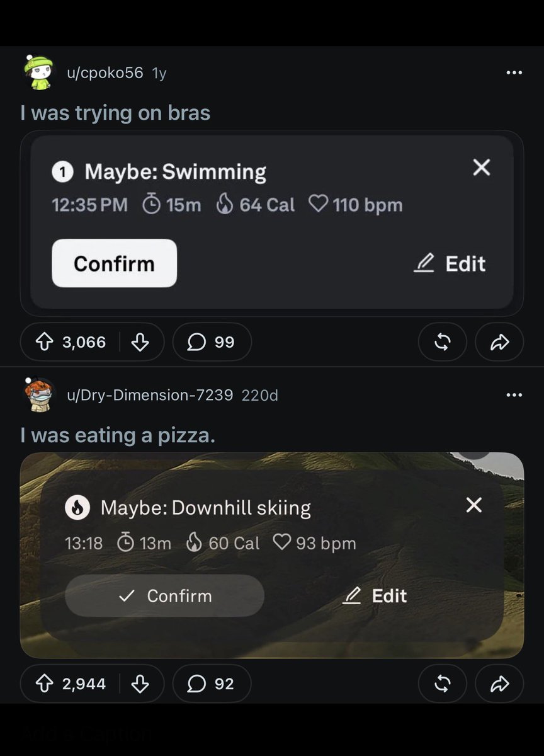544x756 pixels.
Task: Open three-dot menu for Dry-Dimension-7239 comment
Action: (514, 395)
